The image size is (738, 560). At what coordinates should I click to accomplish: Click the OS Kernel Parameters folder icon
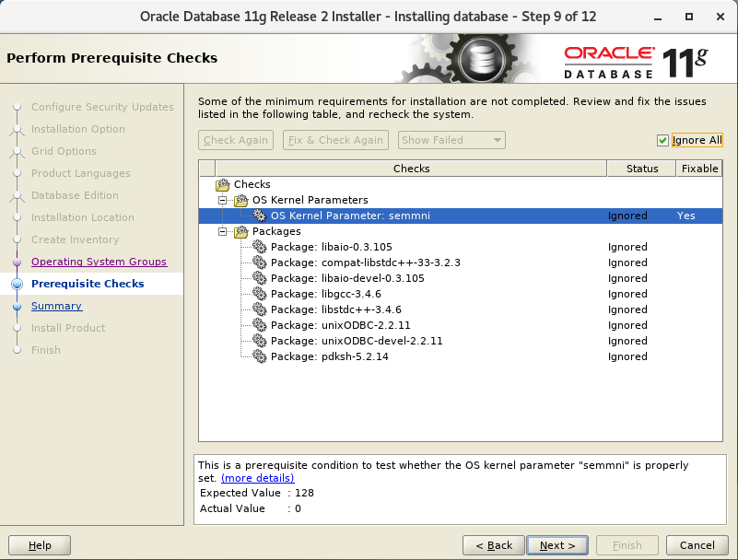click(241, 201)
